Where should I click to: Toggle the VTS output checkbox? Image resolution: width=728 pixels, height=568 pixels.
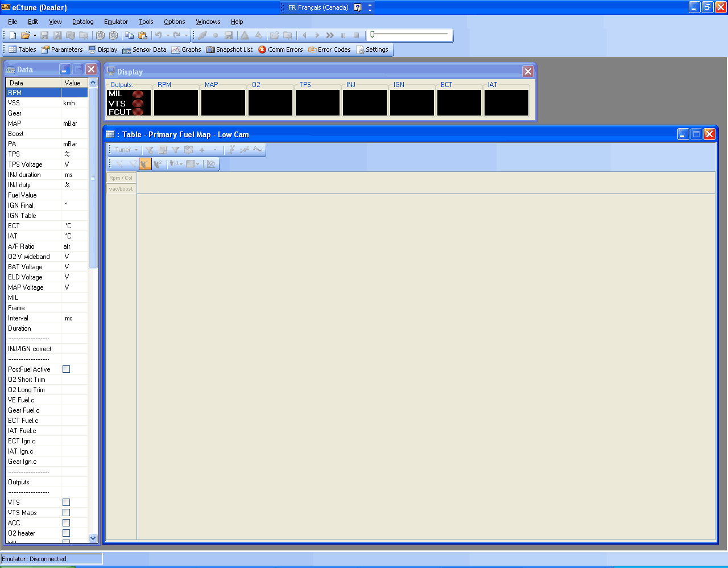(x=66, y=503)
